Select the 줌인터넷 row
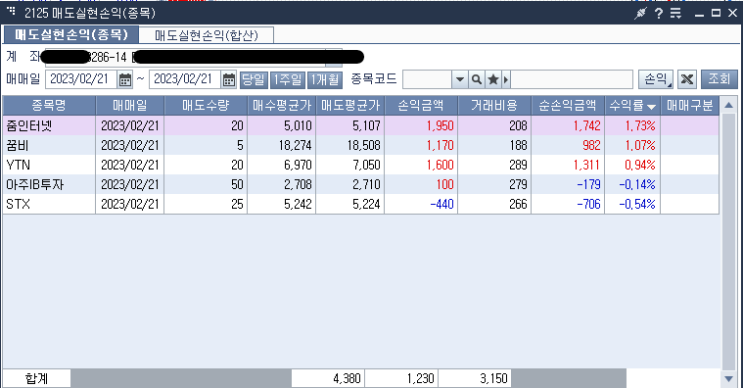The height and width of the screenshot is (388, 743). pos(361,126)
